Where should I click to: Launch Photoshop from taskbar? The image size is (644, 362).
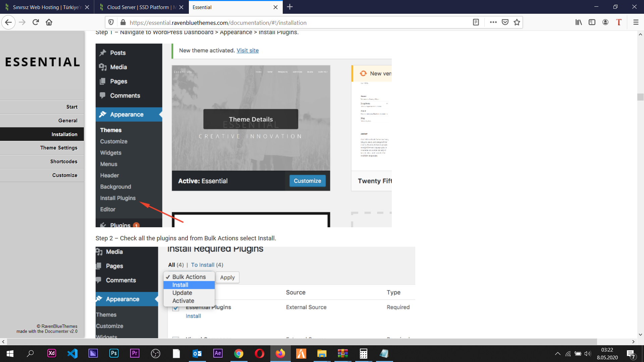tap(114, 353)
